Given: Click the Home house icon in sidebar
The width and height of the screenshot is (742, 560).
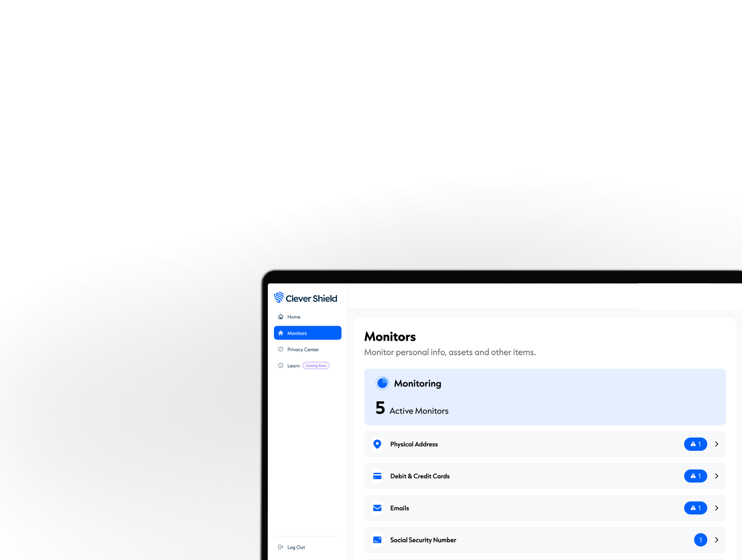Looking at the screenshot, I should 280,317.
